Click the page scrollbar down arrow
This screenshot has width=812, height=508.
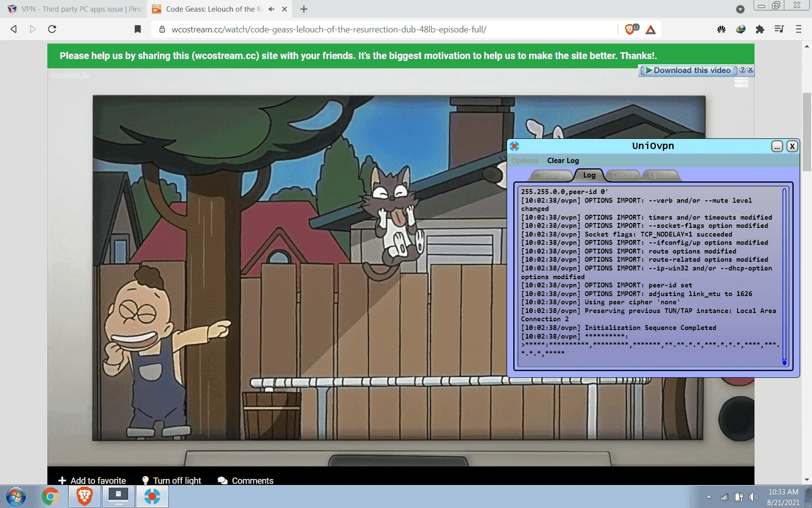tap(807, 480)
